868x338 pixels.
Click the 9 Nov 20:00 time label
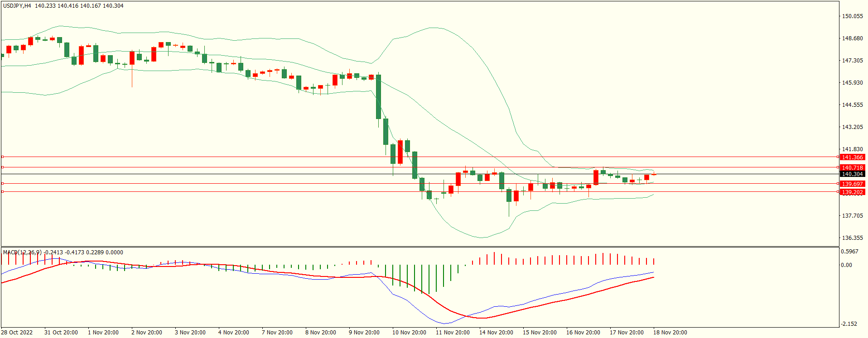(364, 333)
